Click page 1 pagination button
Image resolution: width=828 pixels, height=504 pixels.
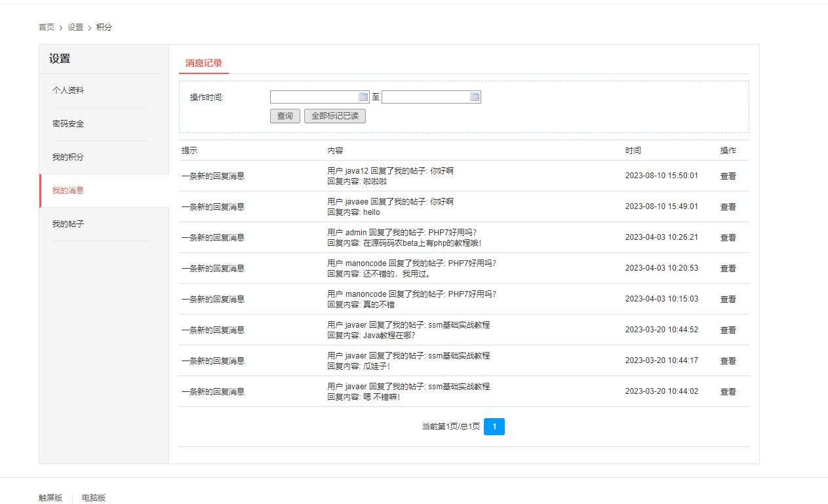coord(494,427)
